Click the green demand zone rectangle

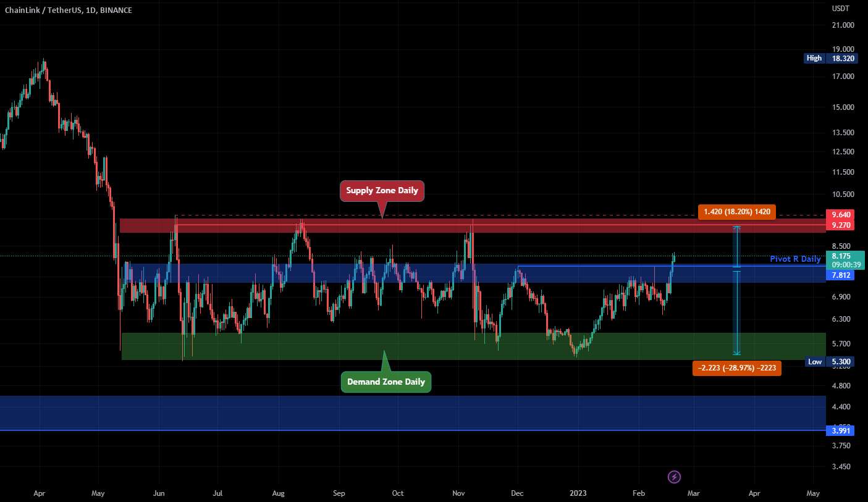coord(474,346)
